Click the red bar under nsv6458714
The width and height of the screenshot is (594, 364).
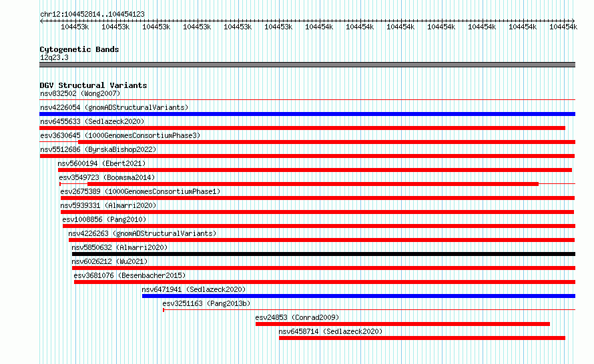[422, 338]
